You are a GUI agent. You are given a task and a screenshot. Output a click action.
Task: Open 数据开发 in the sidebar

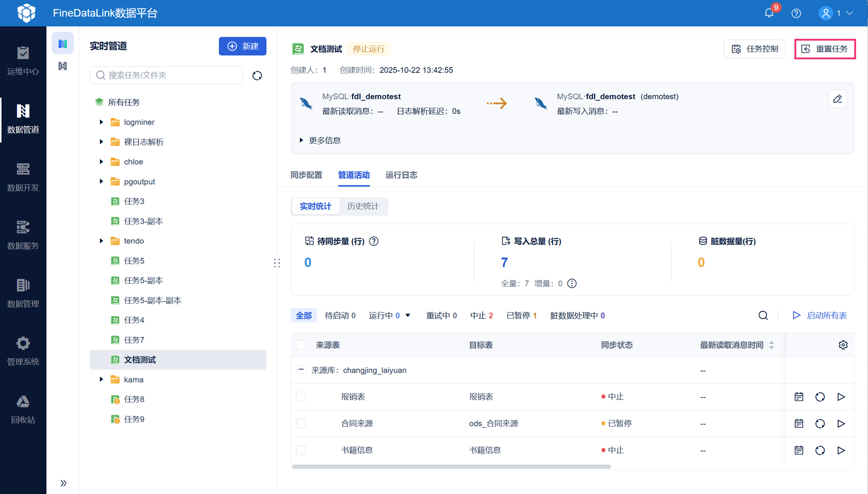coord(23,177)
